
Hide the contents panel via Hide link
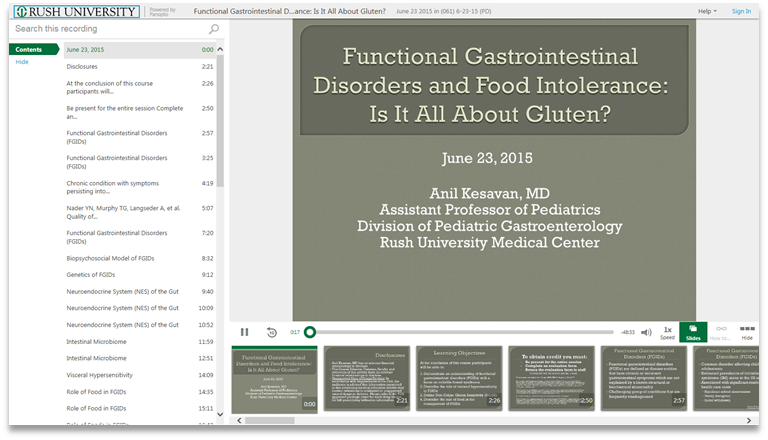tap(22, 62)
